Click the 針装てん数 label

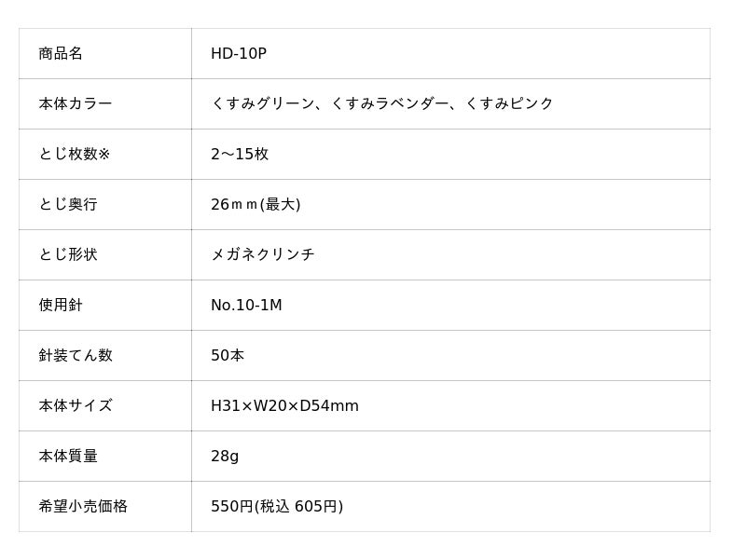click(76, 356)
